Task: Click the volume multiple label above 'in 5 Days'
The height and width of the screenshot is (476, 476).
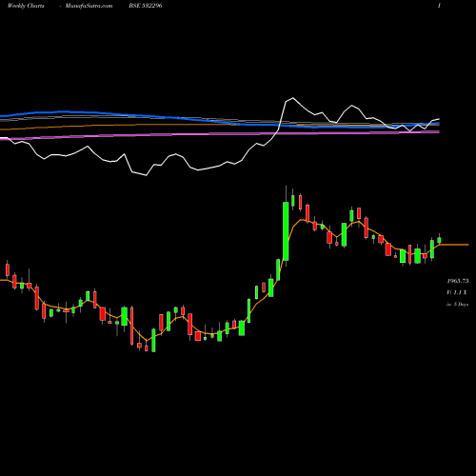Action: pyautogui.click(x=457, y=292)
